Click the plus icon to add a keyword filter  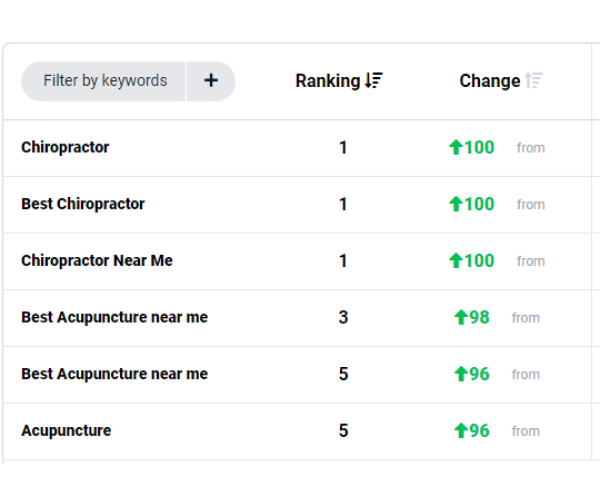[x=211, y=81]
